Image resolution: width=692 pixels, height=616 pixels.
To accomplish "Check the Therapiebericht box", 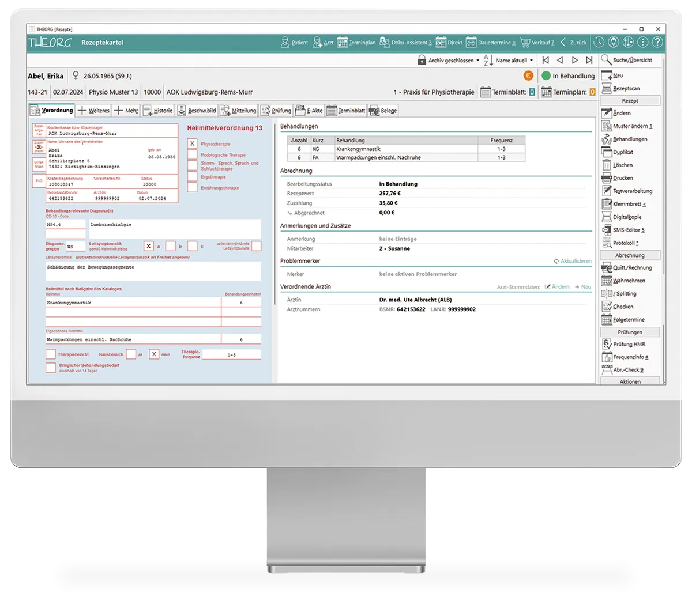I will click(51, 354).
